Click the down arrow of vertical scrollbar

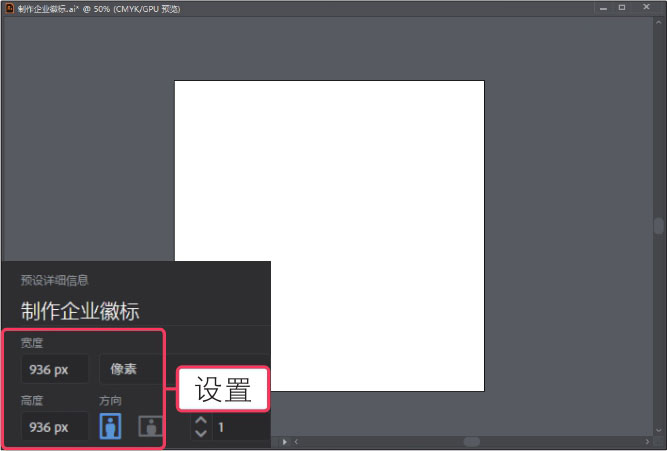click(658, 431)
